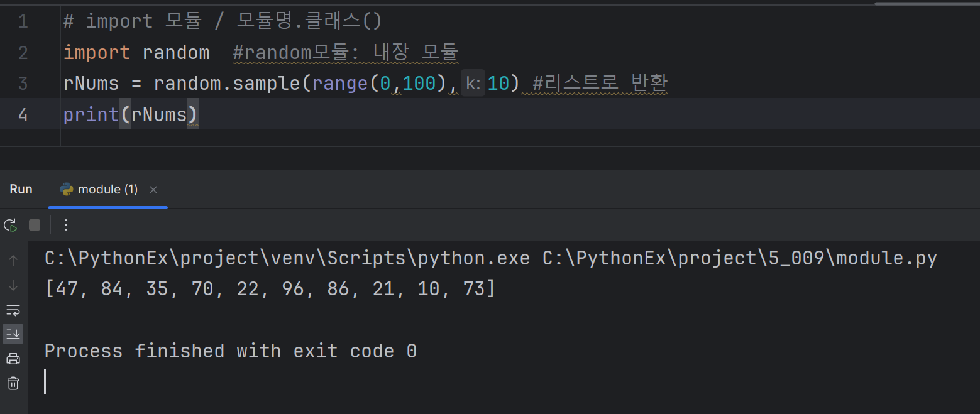980x414 pixels.
Task: Go down the stack trace
Action: pyautogui.click(x=13, y=285)
